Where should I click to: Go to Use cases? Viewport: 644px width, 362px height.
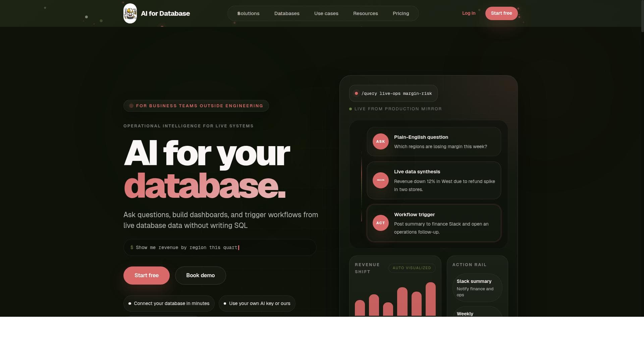326,13
